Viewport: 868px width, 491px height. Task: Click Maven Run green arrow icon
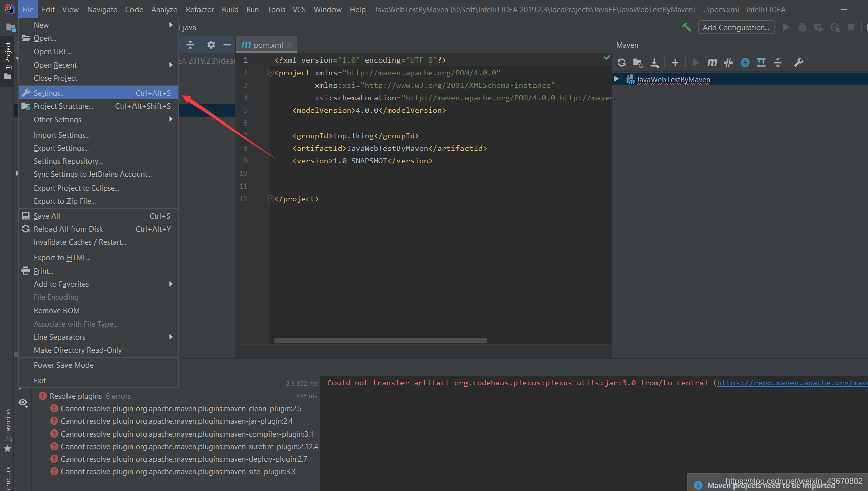[696, 63]
